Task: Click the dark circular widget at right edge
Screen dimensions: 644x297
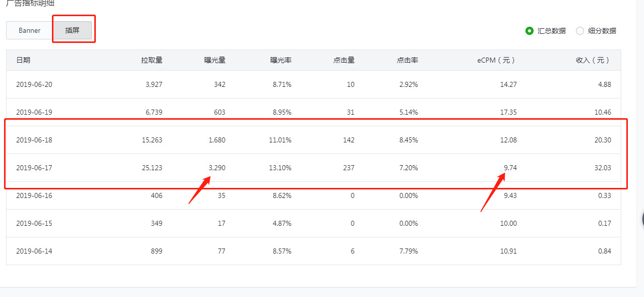Action: pyautogui.click(x=642, y=219)
